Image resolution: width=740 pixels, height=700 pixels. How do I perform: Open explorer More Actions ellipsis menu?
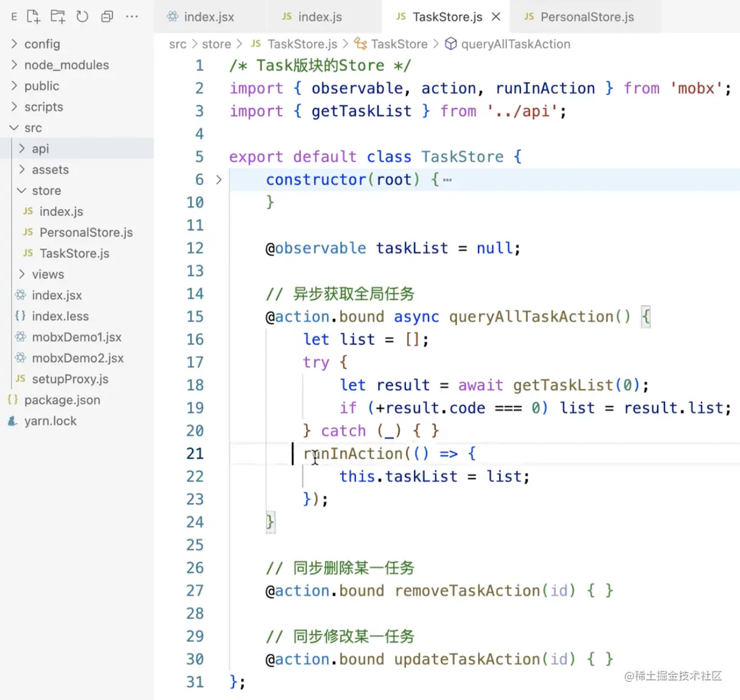(x=132, y=16)
